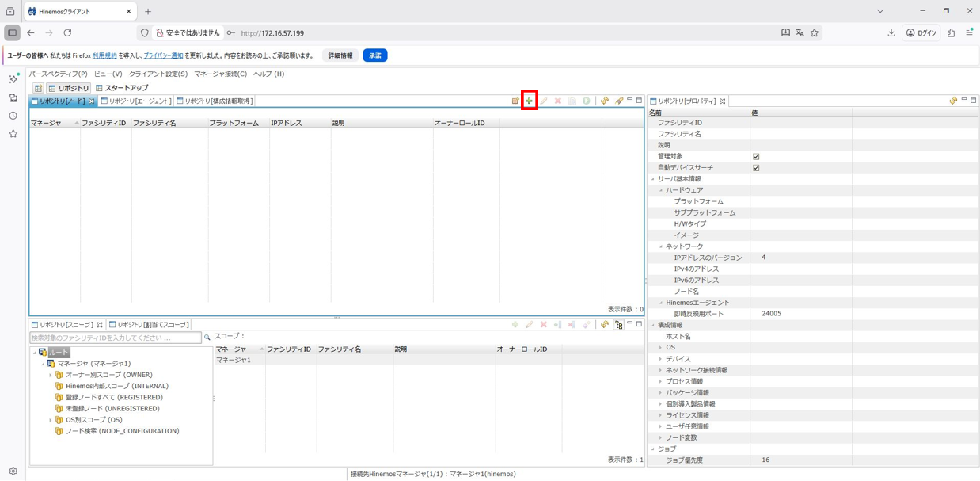Click the magnifier beside the facility ID search
The height and width of the screenshot is (481, 980).
[x=207, y=338]
